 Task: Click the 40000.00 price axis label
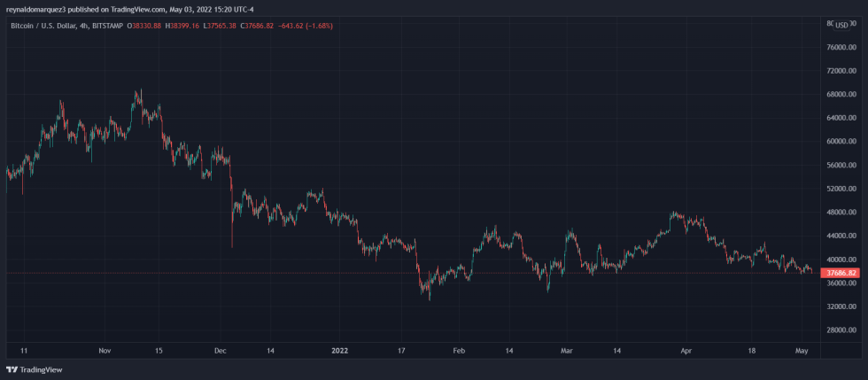841,260
